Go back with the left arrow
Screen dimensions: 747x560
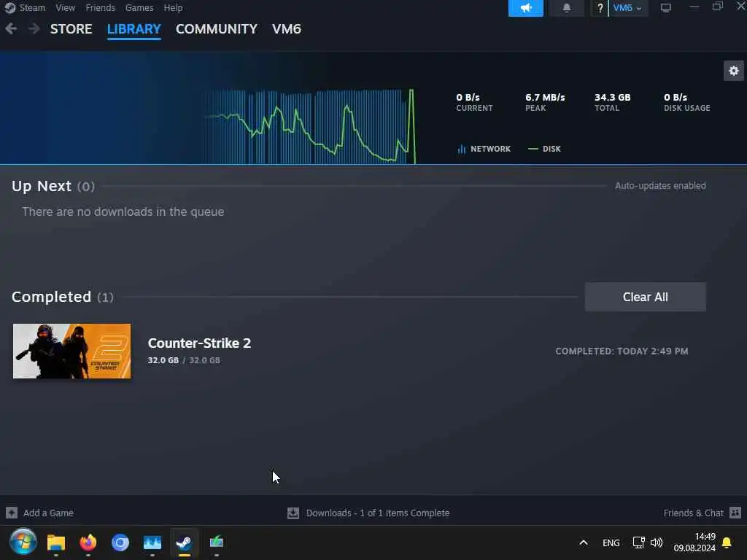[x=11, y=29]
